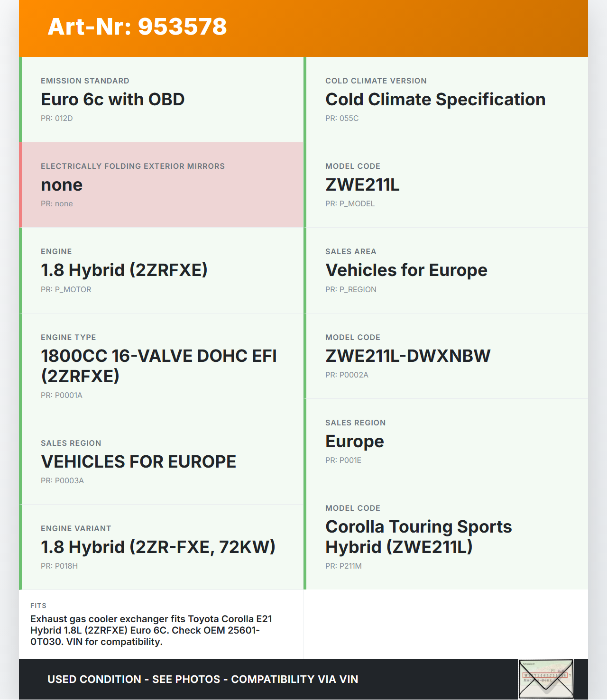607x700 pixels.
Task: Click the PR: P018H code label
Action: tap(59, 566)
